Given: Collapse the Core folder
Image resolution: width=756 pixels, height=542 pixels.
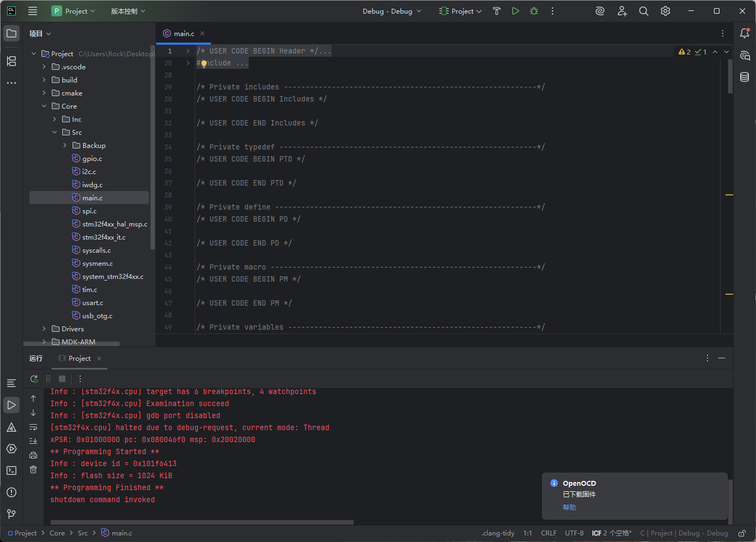Looking at the screenshot, I should pos(44,106).
